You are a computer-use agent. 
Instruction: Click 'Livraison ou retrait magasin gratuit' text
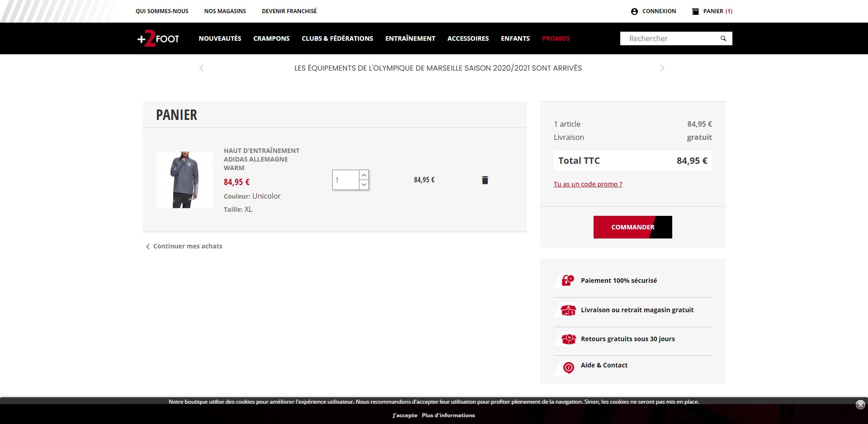point(637,310)
